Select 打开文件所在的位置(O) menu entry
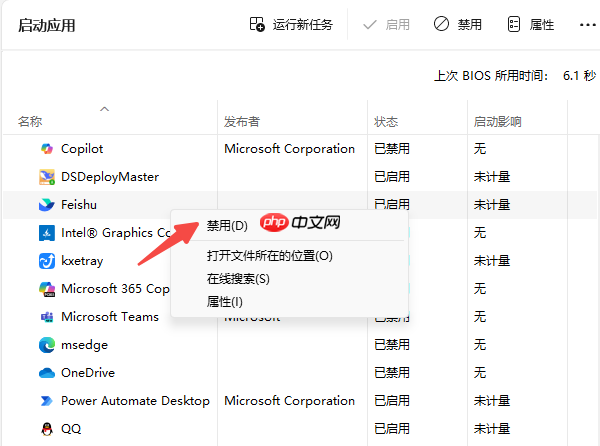600x446 pixels. (269, 256)
